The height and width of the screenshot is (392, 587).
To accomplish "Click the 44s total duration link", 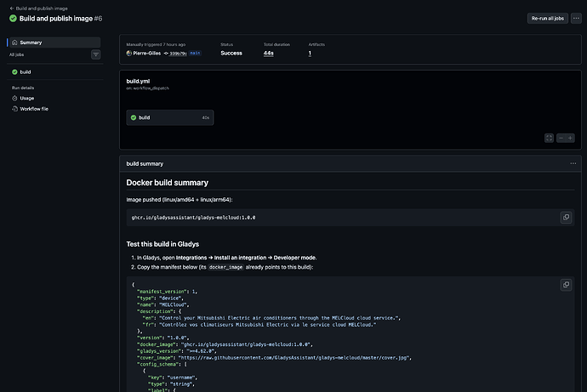I will 269,53.
